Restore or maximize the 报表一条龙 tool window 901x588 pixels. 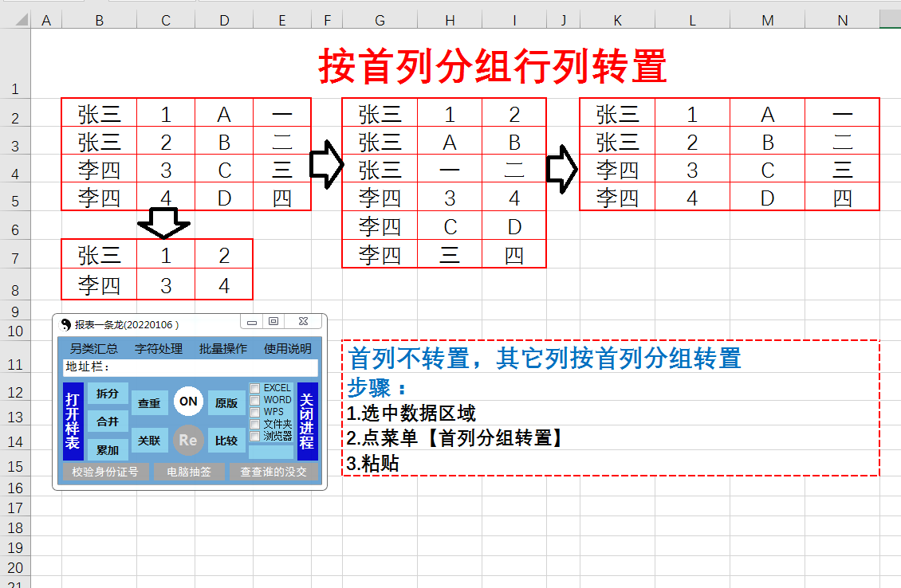coord(273,322)
